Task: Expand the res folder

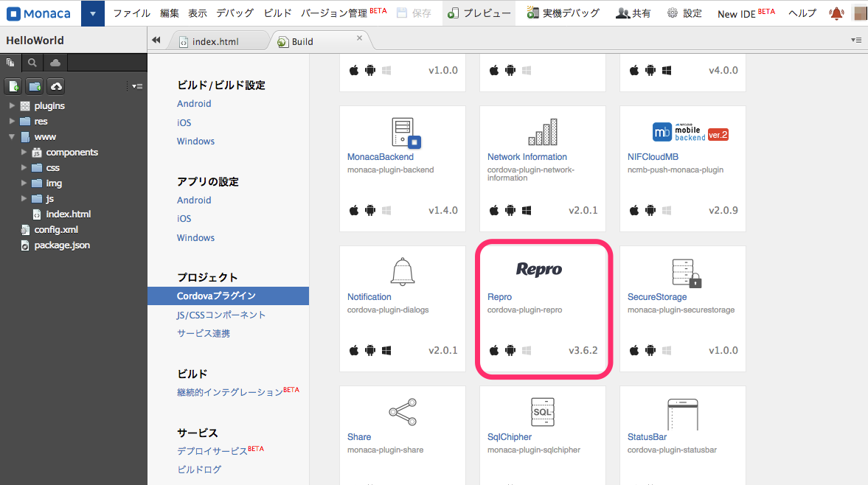Action: pyautogui.click(x=12, y=121)
